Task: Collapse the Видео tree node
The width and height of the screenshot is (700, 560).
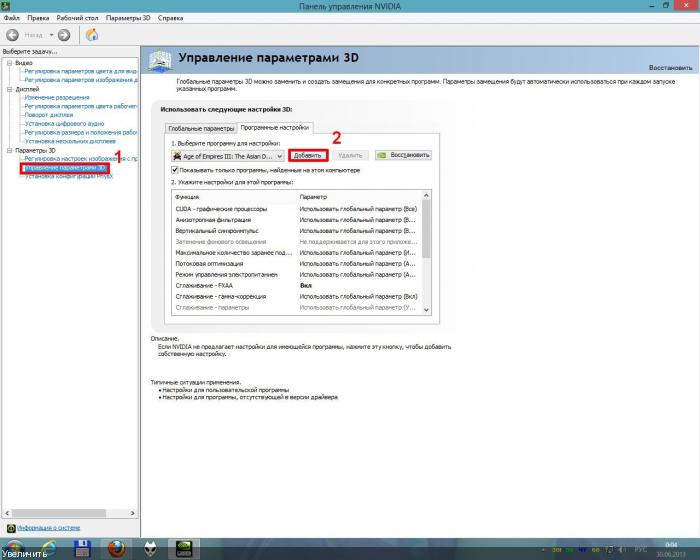Action: 9,63
